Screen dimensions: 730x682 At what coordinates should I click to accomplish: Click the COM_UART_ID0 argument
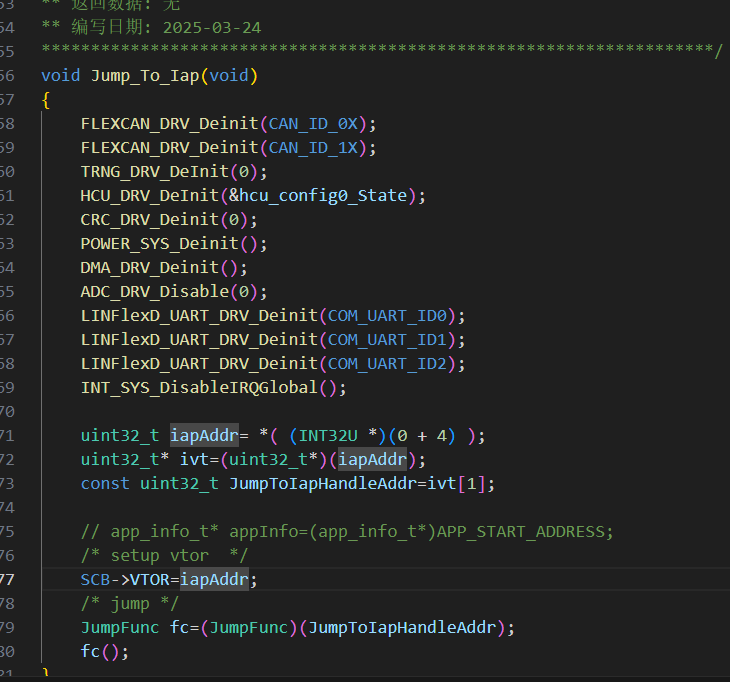[388, 315]
